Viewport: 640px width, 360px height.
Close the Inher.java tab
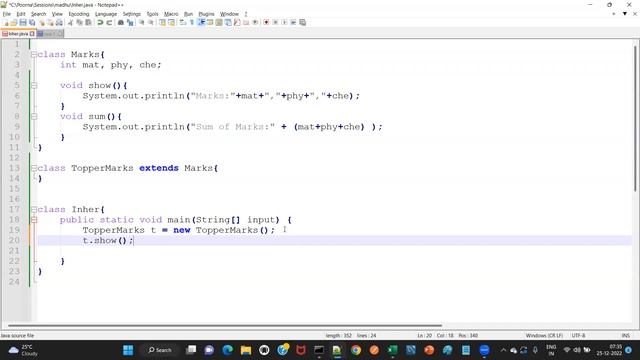coord(32,34)
